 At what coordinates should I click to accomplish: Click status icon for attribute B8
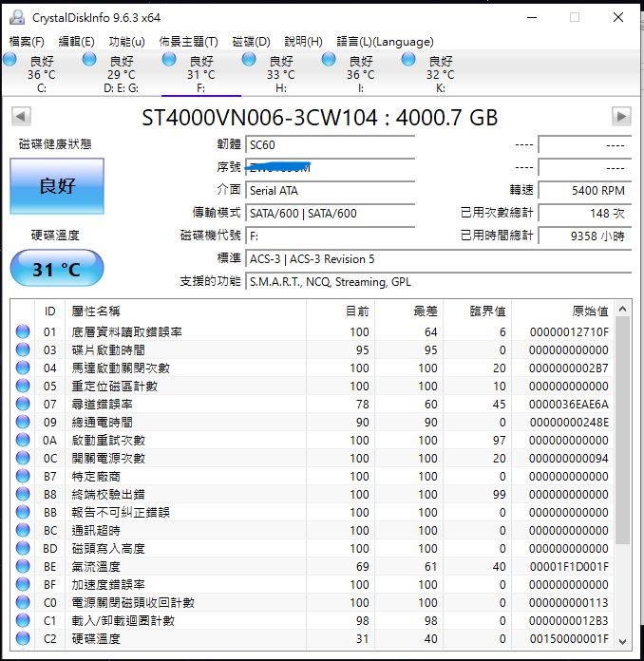[23, 494]
